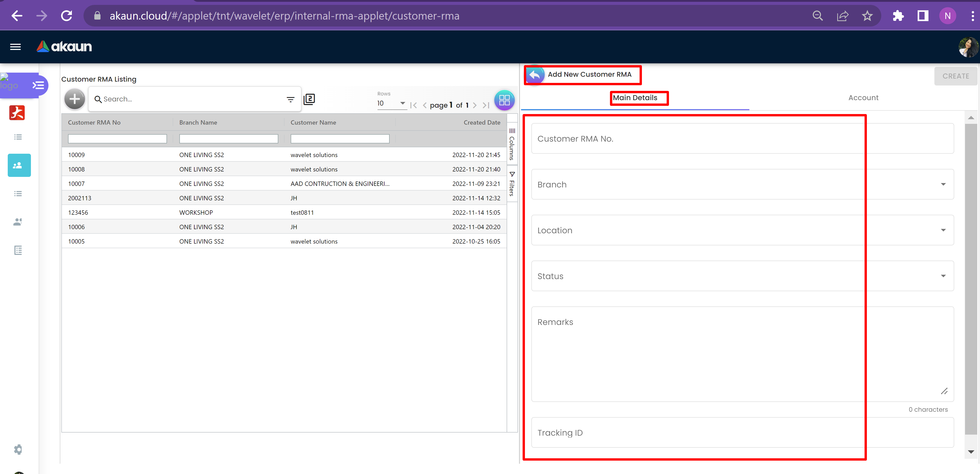The height and width of the screenshot is (474, 980).
Task: Open the search filter options icon
Action: (290, 99)
